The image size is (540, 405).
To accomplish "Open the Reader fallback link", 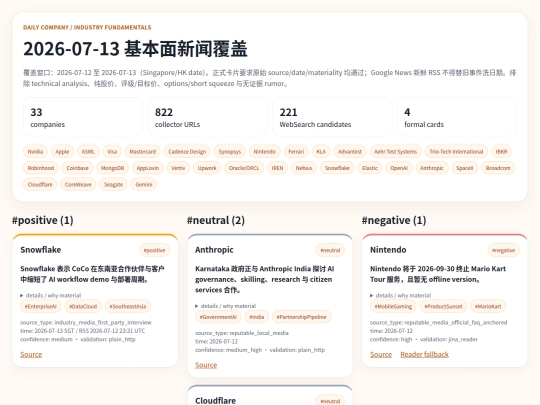I will [x=424, y=354].
